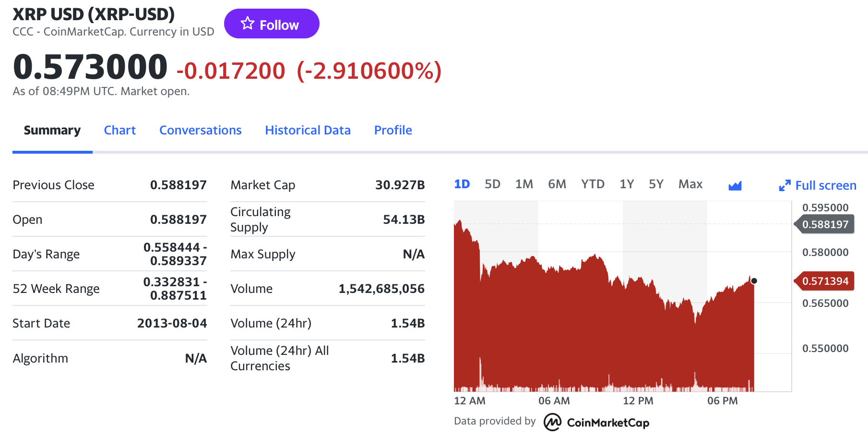Screen dimensions: 868x437
Task: Enable the 6M chart range
Action: click(x=557, y=184)
